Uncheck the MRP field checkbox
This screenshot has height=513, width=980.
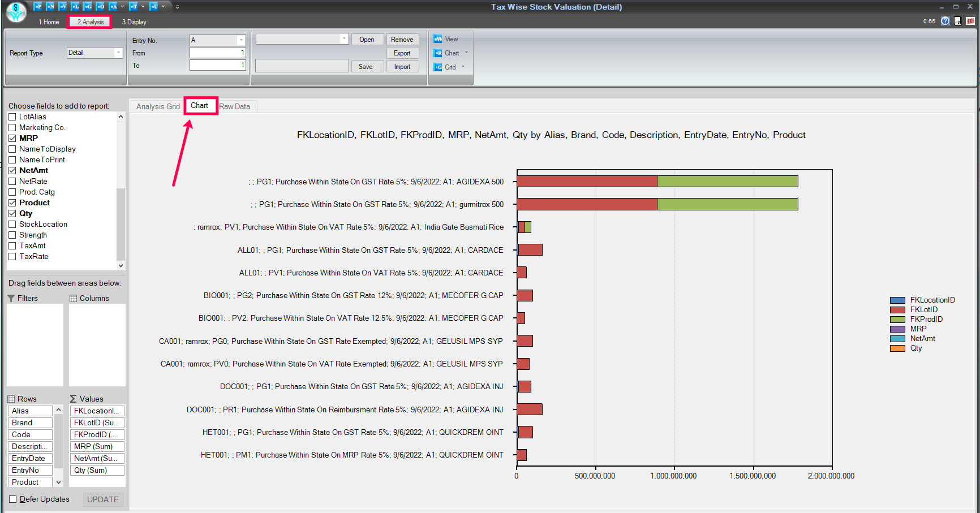tap(12, 138)
